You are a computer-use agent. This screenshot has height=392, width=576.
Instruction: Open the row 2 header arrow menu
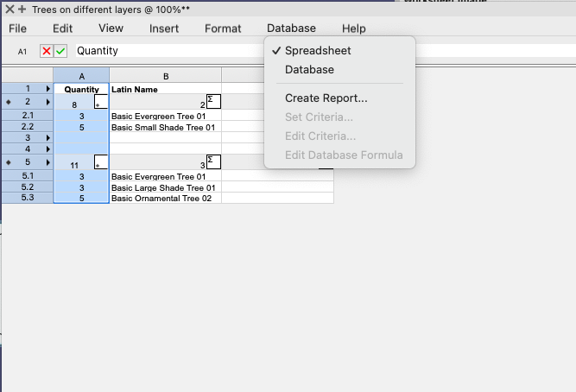[47, 102]
